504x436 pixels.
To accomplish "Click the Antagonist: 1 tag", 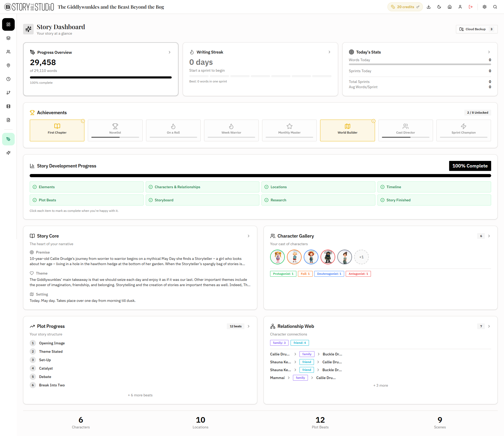I will coord(358,274).
